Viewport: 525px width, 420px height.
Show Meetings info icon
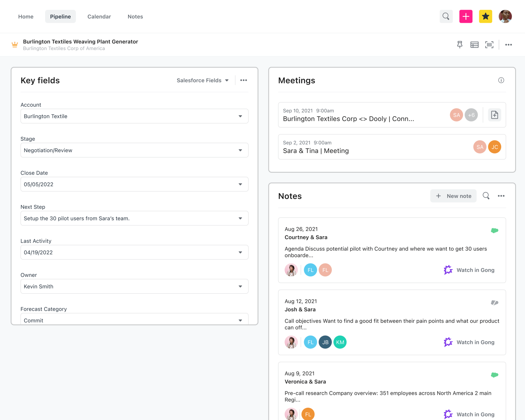(x=501, y=80)
